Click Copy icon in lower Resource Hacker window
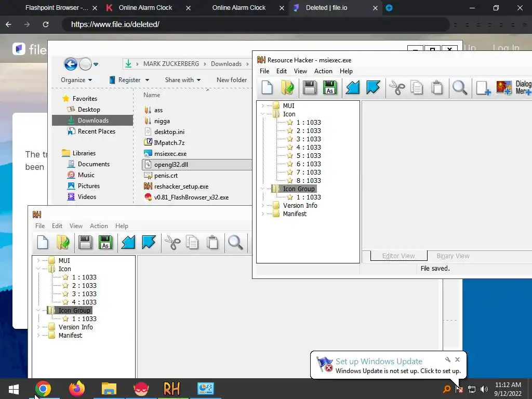The height and width of the screenshot is (399, 532). pyautogui.click(x=192, y=243)
